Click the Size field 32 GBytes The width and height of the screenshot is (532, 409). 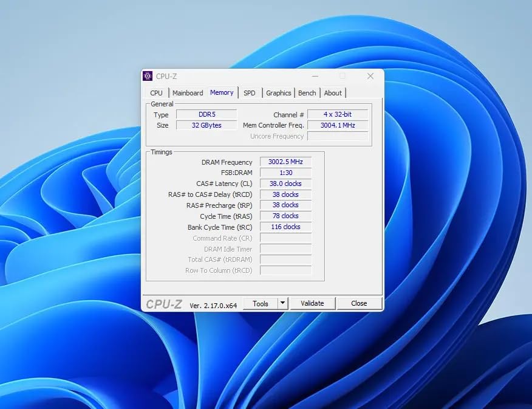click(x=206, y=125)
